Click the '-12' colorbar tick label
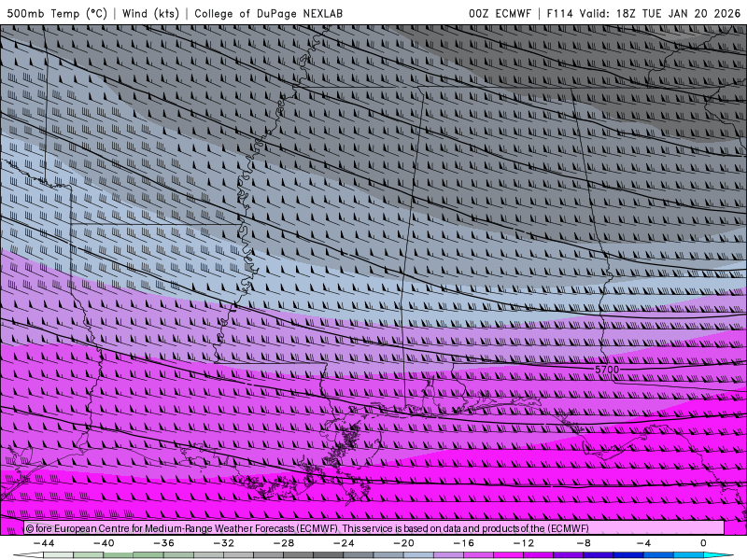The image size is (747, 560). (x=524, y=543)
